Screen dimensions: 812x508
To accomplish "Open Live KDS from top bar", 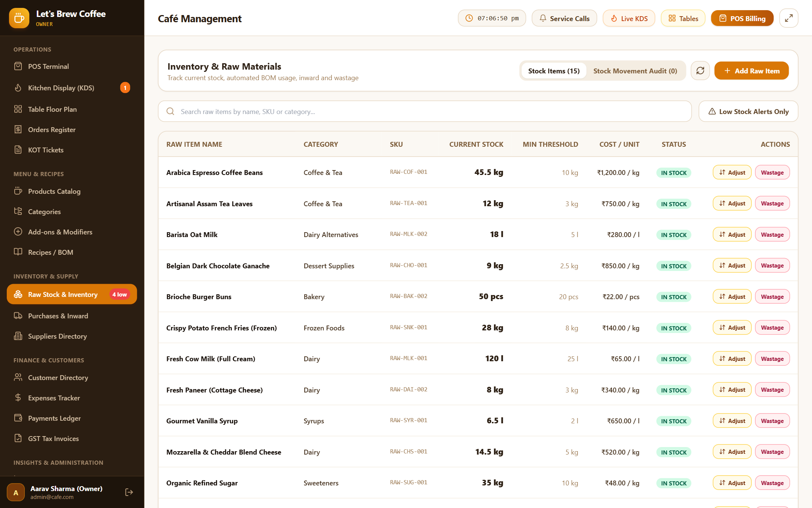I will [x=629, y=18].
